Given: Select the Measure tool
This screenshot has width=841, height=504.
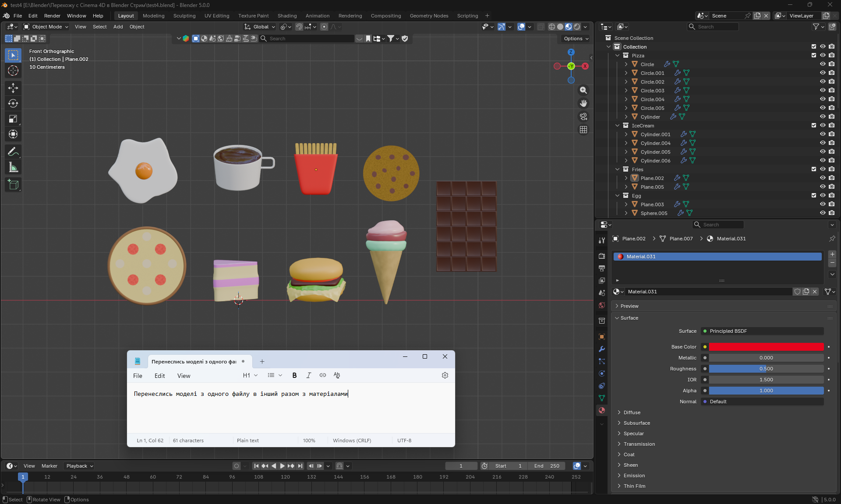Looking at the screenshot, I should pyautogui.click(x=13, y=167).
